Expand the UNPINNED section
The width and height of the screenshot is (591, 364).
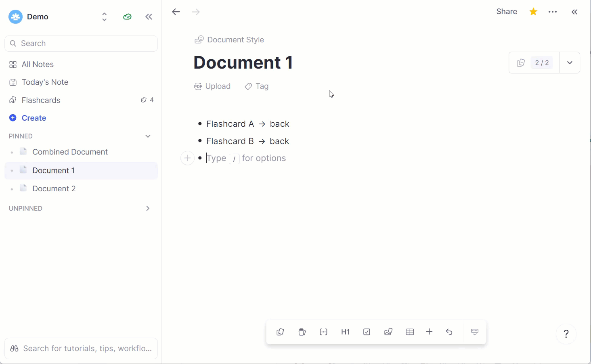pos(148,208)
